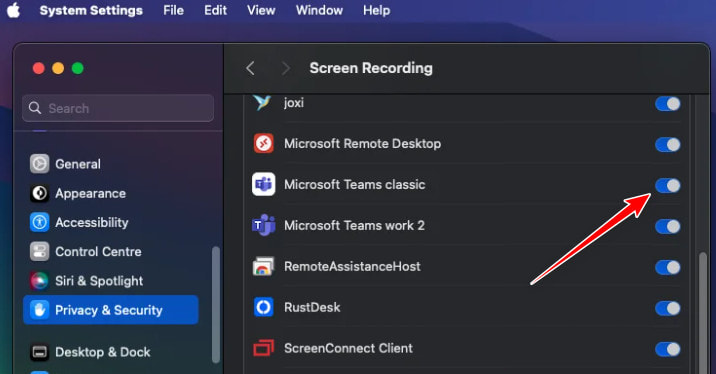Click the ScreenConnect Client app icon
This screenshot has width=716, height=374.
pyautogui.click(x=263, y=348)
